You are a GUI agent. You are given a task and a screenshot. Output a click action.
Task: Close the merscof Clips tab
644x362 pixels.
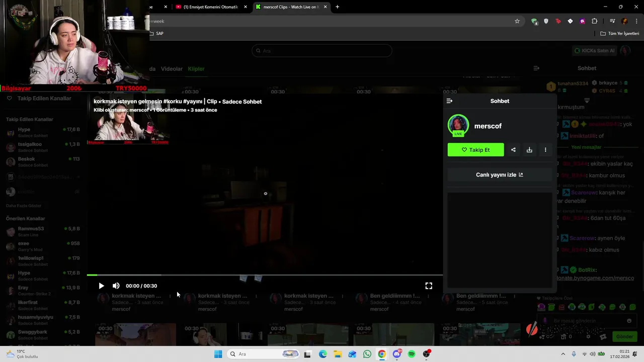pos(326,7)
